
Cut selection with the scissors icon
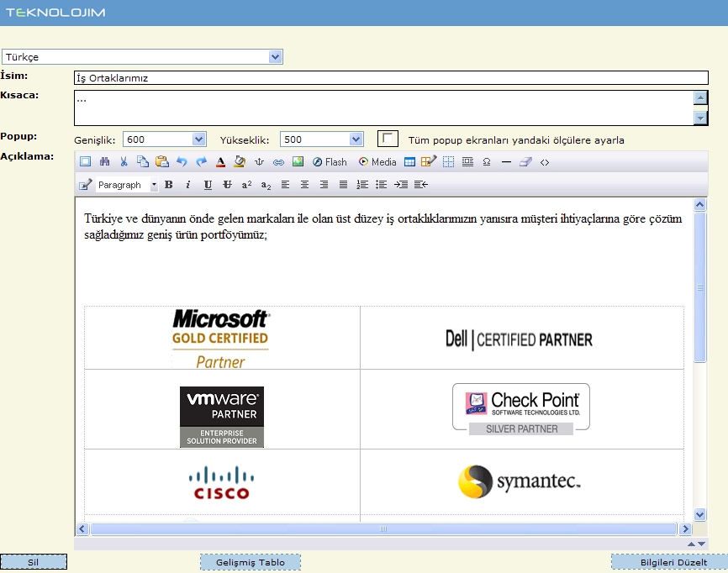(124, 162)
